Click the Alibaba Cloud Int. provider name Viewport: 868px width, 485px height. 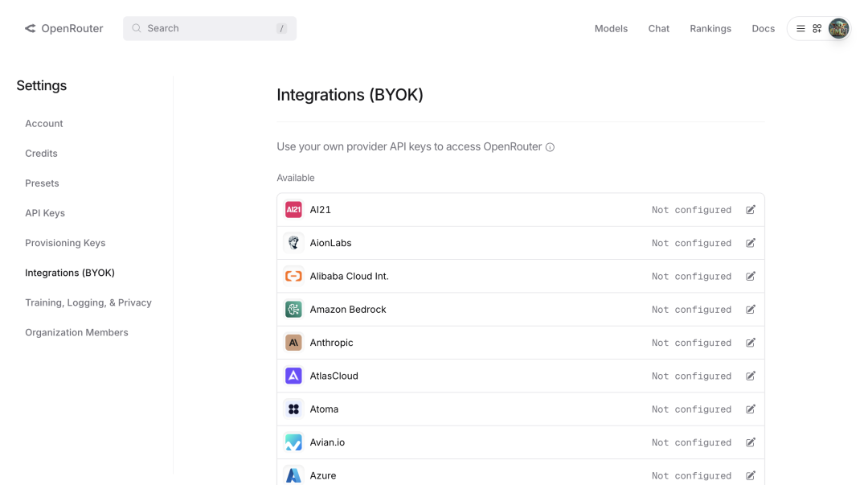point(350,276)
